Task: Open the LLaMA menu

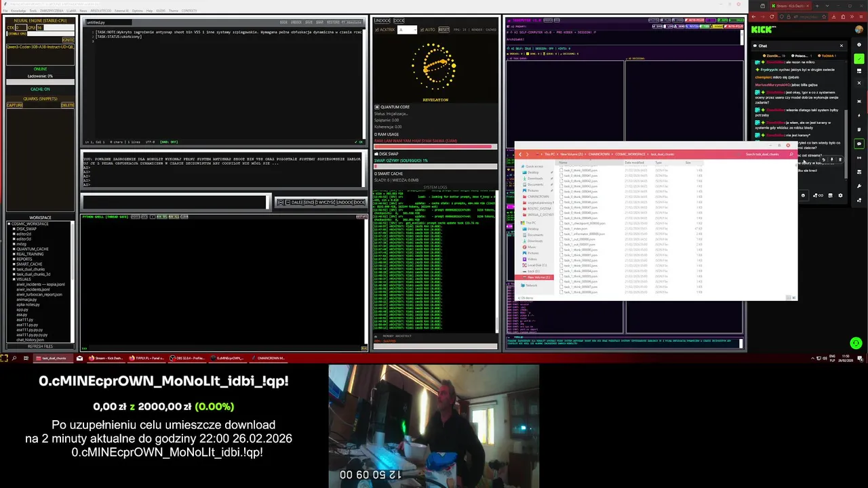Action: point(71,11)
